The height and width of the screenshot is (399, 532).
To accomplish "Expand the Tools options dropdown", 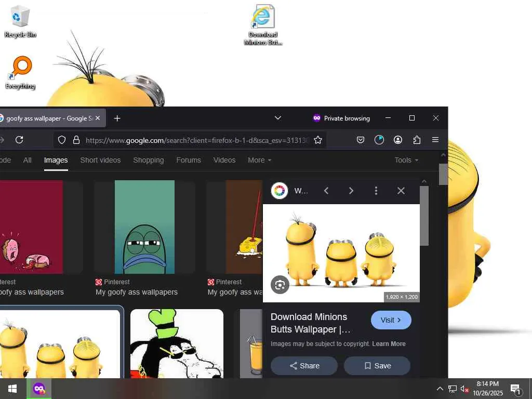I will [406, 160].
